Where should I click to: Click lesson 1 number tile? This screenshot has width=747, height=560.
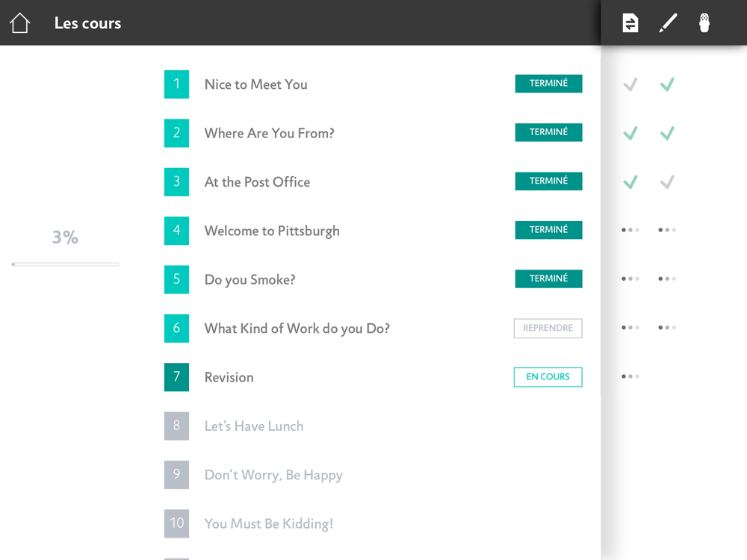176,84
